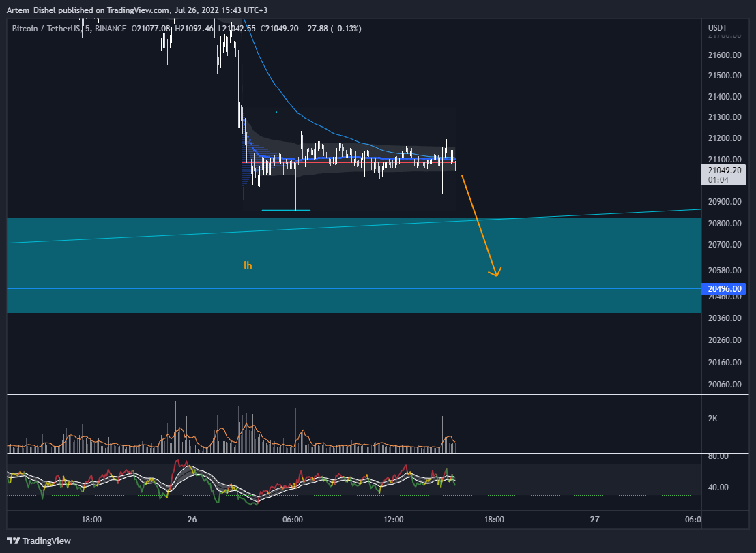Select the short cyan line under the long wick

[x=286, y=211]
